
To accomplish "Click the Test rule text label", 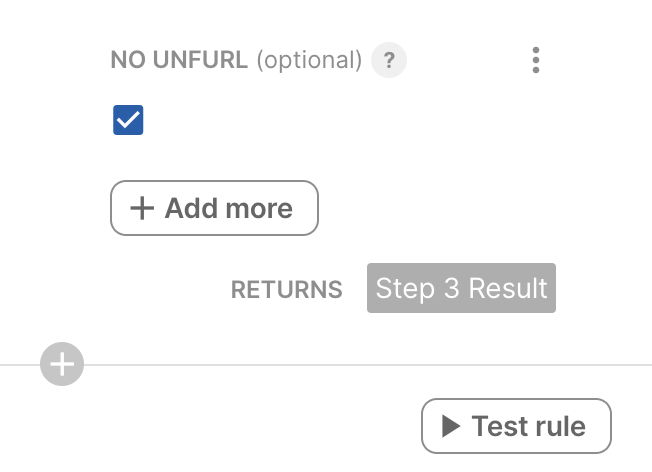I will click(x=529, y=426).
